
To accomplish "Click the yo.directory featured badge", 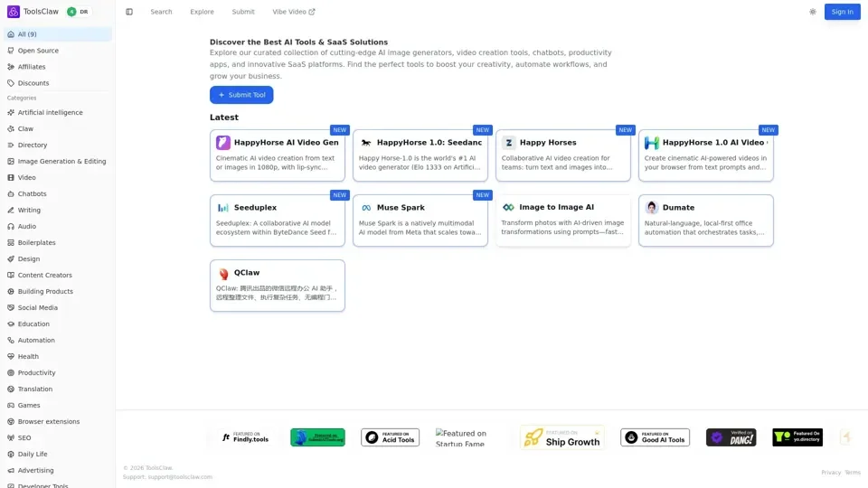I will pyautogui.click(x=797, y=437).
